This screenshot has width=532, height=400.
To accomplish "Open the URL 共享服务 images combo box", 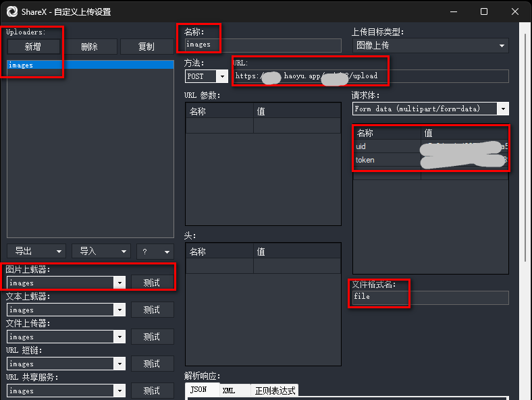I will coord(66,391).
